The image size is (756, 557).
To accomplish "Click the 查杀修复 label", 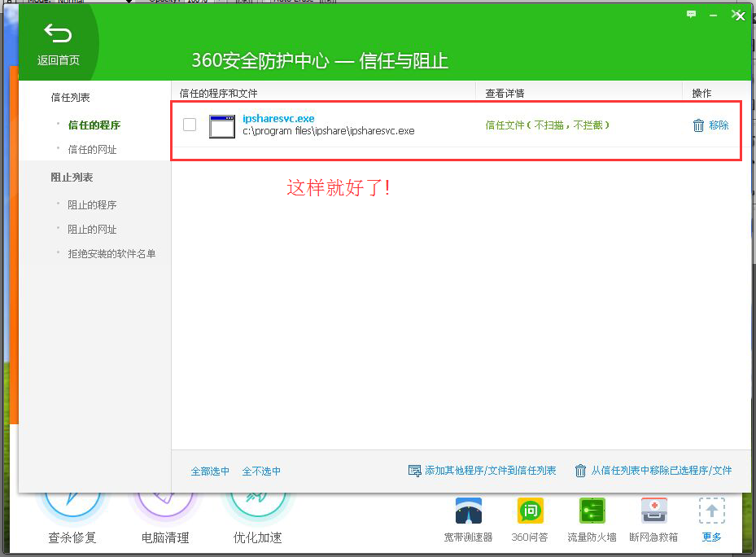I will (72, 537).
